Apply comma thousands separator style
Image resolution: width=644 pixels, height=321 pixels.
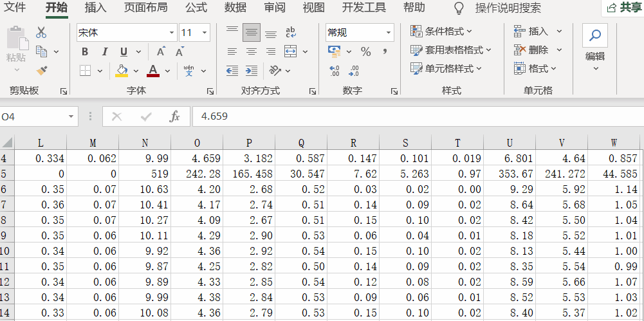385,51
